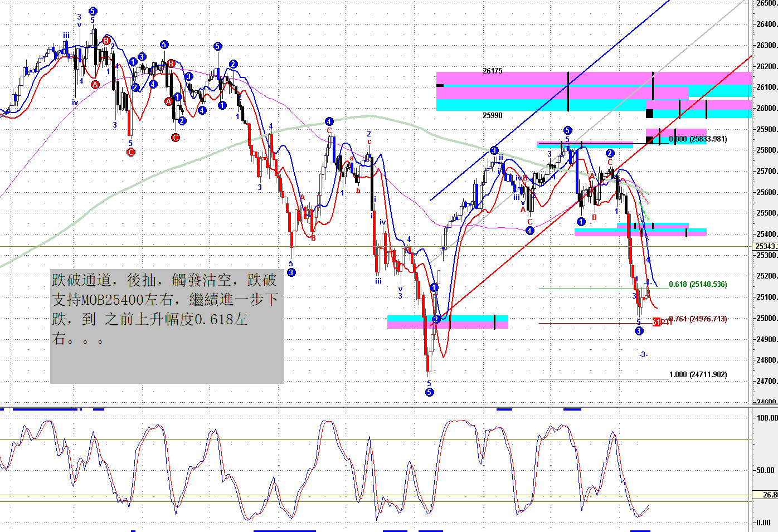
Task: Select the 0.618 (25140.536) Fibonacci label
Action: pos(698,284)
